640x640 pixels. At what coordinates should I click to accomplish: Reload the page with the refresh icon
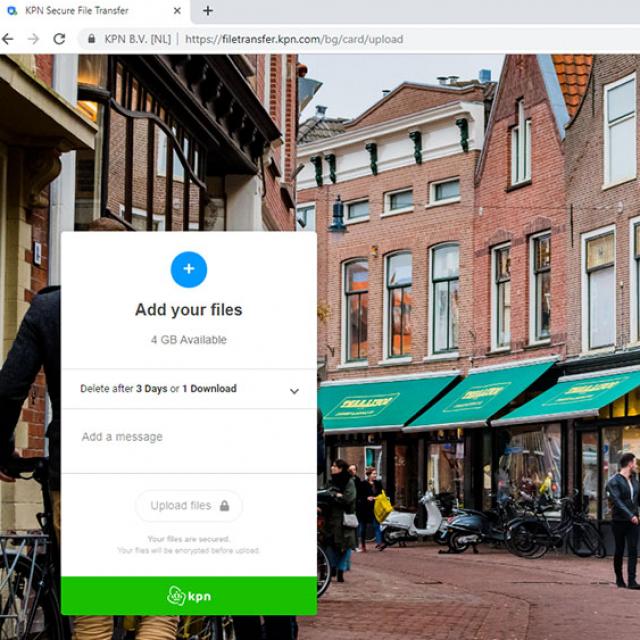pos(59,39)
